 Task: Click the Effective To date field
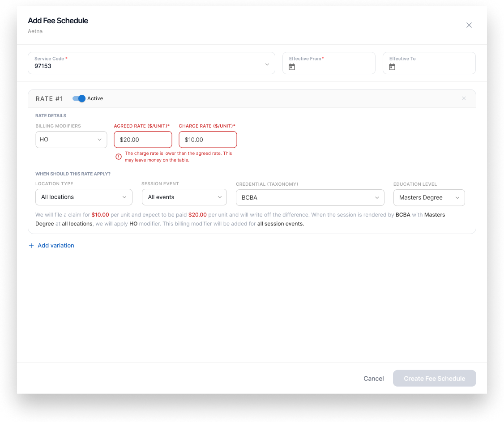429,63
